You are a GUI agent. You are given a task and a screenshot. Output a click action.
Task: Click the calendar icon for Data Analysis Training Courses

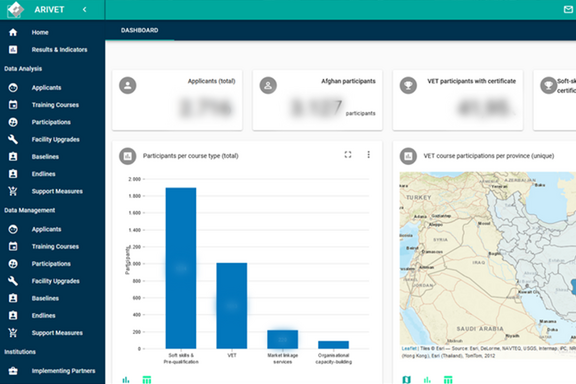(x=13, y=105)
